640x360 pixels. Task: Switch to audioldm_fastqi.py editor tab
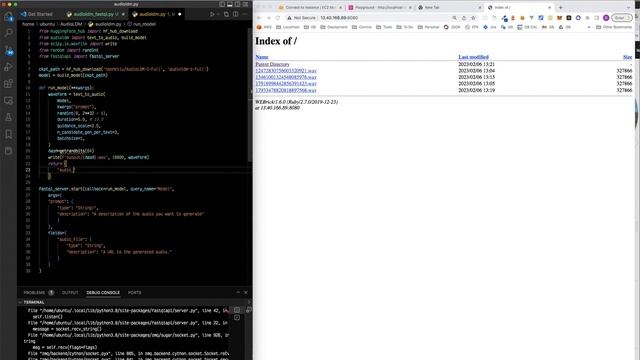94,14
